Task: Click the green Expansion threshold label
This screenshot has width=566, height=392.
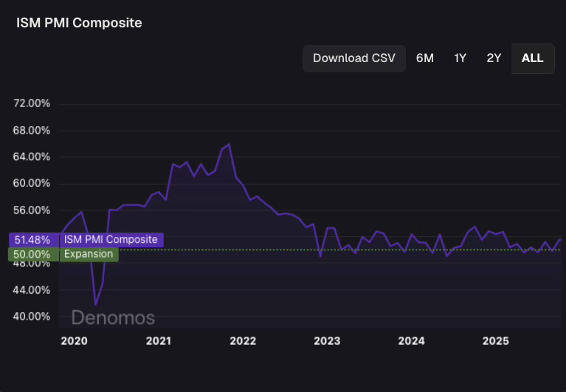Action: [89, 254]
